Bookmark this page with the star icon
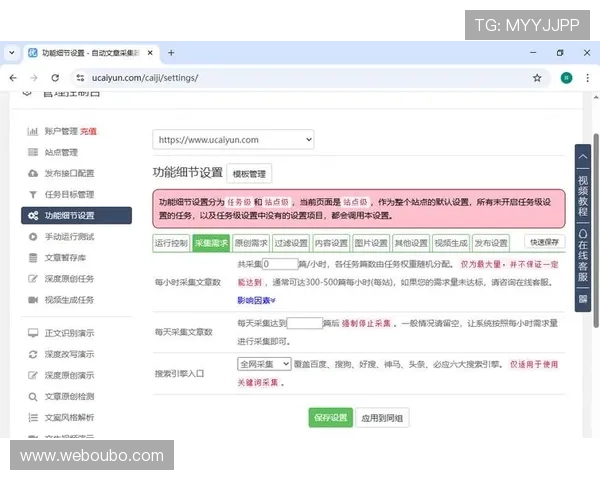Image resolution: width=600 pixels, height=480 pixels. 537,78
